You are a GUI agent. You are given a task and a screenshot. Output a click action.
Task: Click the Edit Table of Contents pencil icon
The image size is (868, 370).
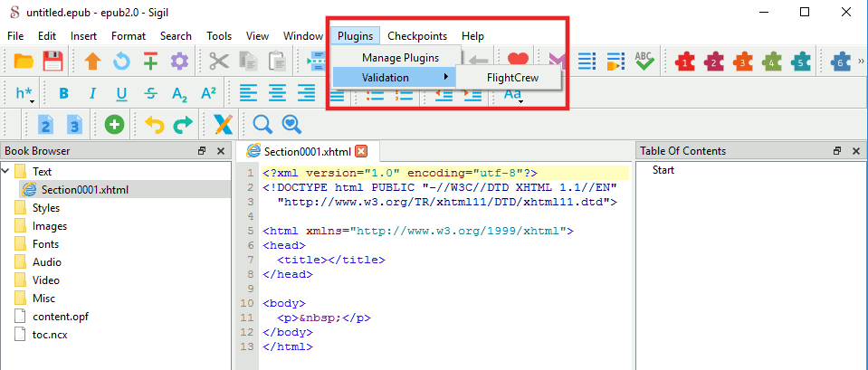615,61
